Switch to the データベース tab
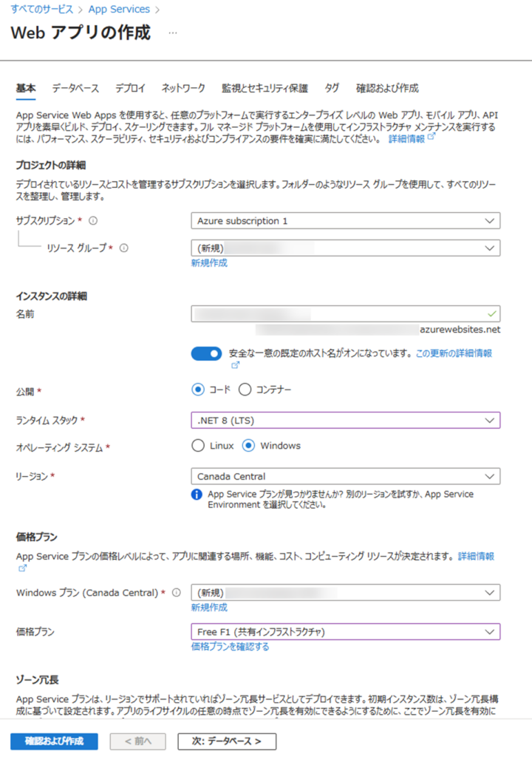Screen dimensions: 532x757 75,89
